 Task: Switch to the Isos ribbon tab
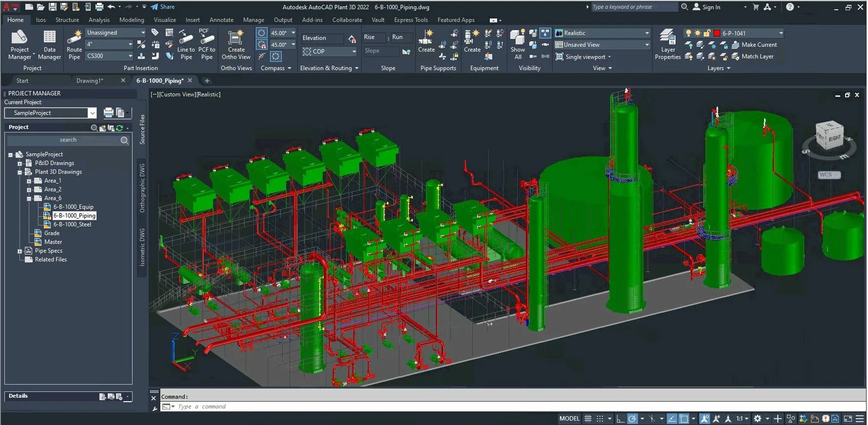[40, 20]
